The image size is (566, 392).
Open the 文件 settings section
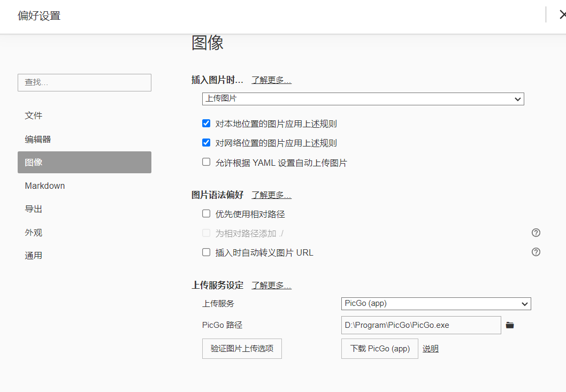[x=34, y=116]
